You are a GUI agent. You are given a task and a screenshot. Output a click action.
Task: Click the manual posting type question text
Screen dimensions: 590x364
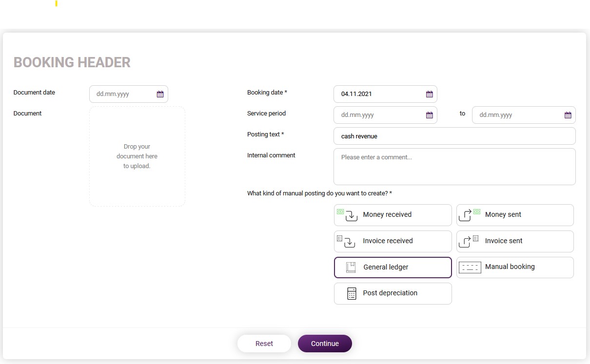(320, 193)
